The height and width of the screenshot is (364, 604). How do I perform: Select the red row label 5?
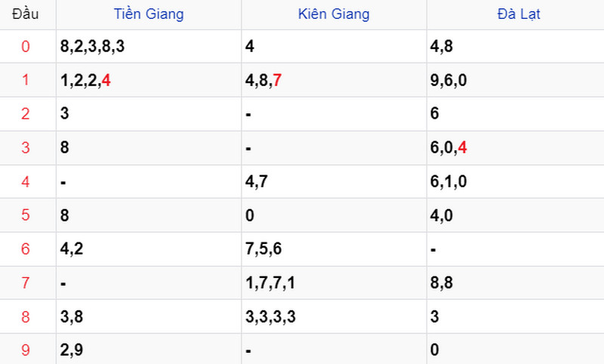point(26,215)
